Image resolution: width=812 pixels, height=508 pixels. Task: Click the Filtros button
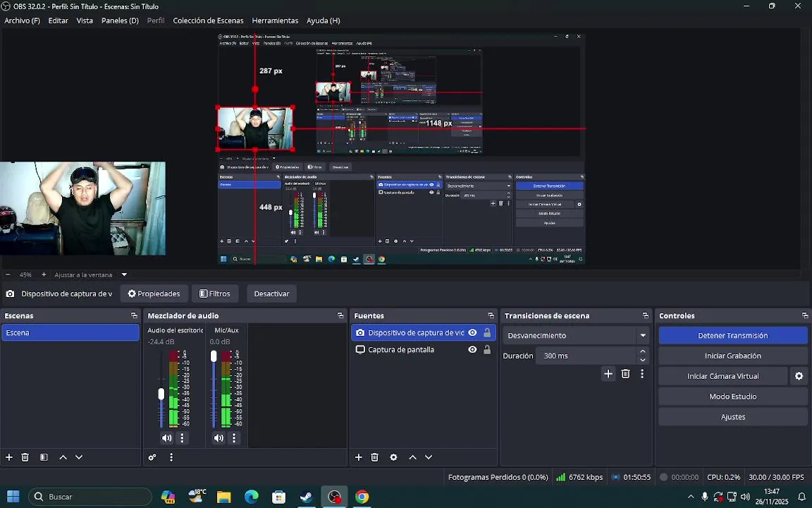pos(215,294)
